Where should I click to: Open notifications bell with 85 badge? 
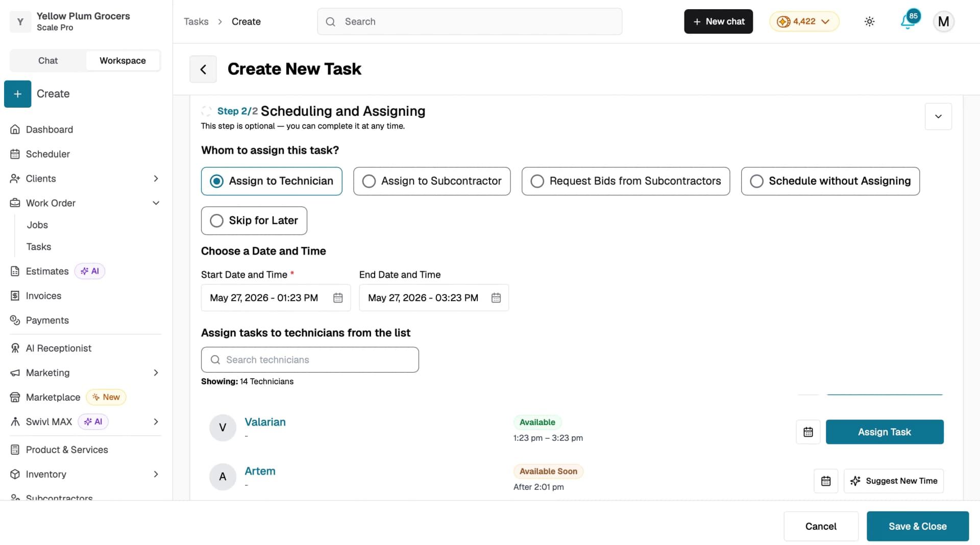(909, 21)
